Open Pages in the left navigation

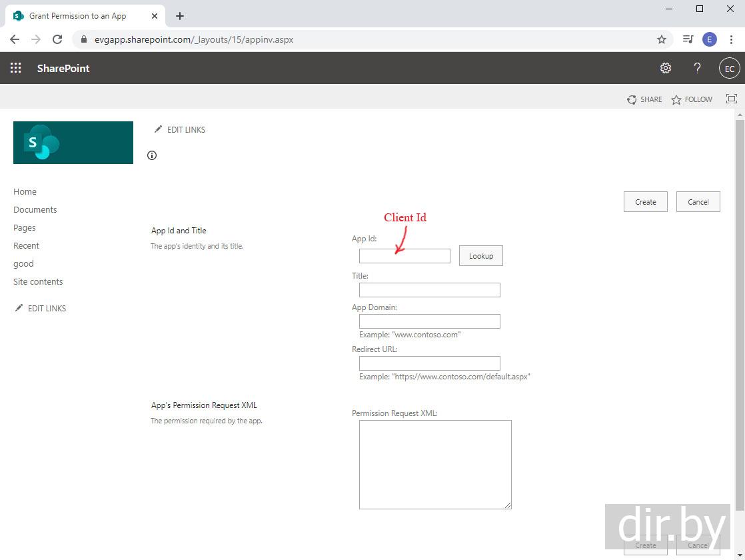[24, 228]
